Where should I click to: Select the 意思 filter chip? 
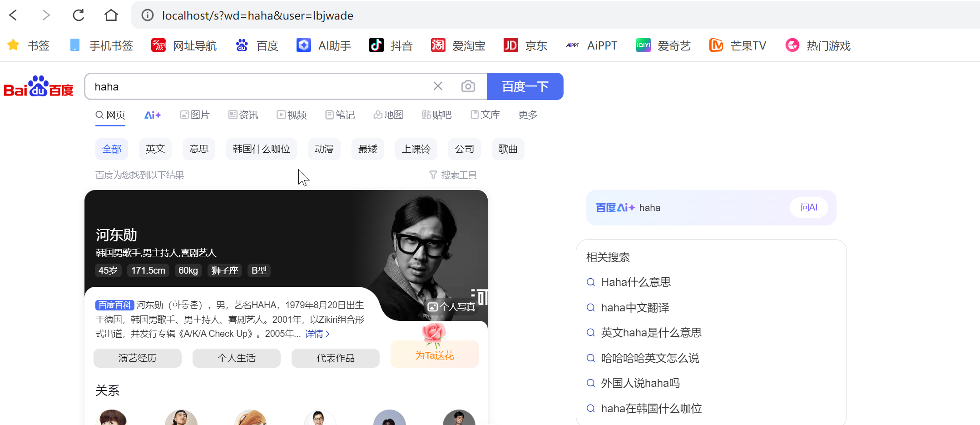199,149
